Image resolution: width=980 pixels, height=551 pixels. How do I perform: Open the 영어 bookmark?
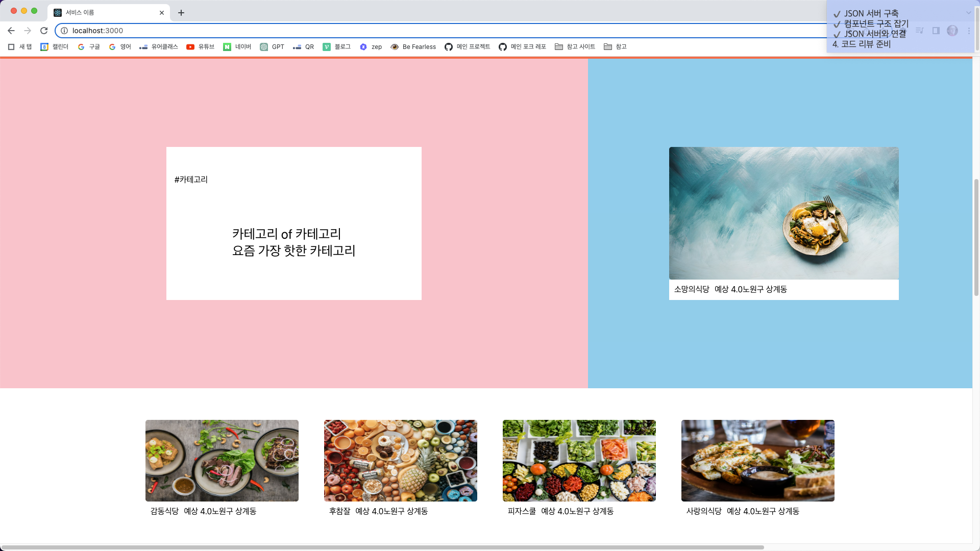click(120, 47)
